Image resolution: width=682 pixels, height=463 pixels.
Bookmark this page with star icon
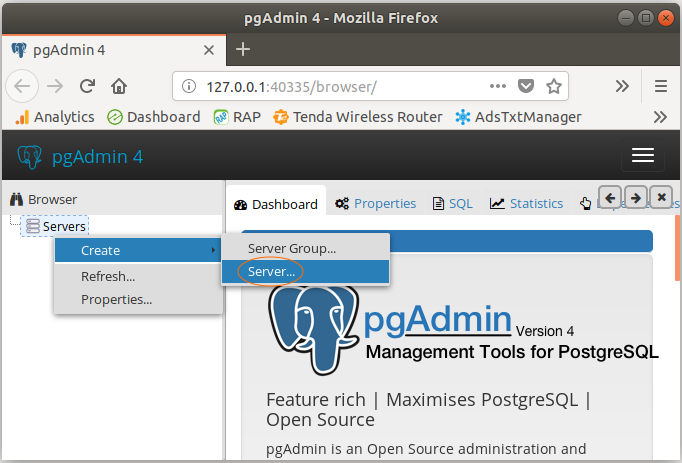click(554, 86)
